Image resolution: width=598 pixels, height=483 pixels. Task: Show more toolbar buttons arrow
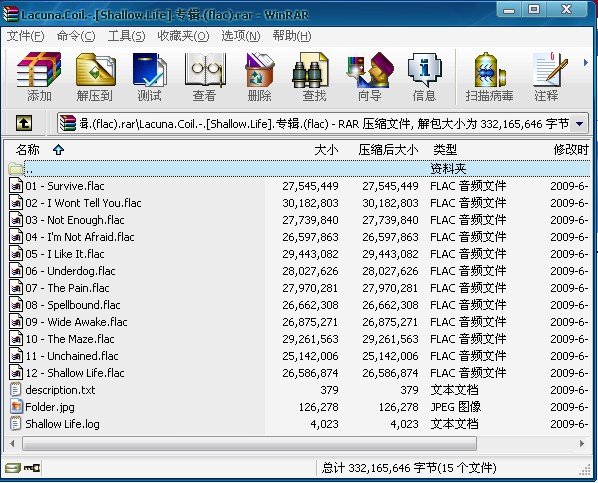(x=586, y=62)
